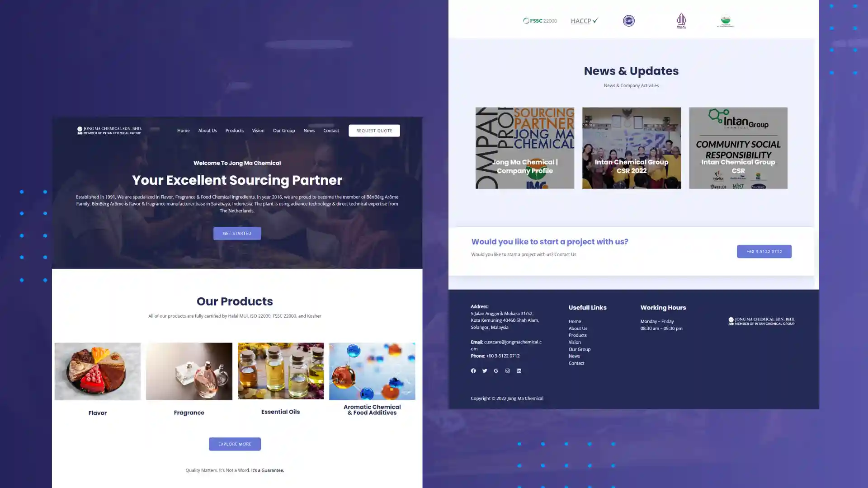Image resolution: width=868 pixels, height=488 pixels.
Task: Click the GET STARTED button
Action: [237, 233]
